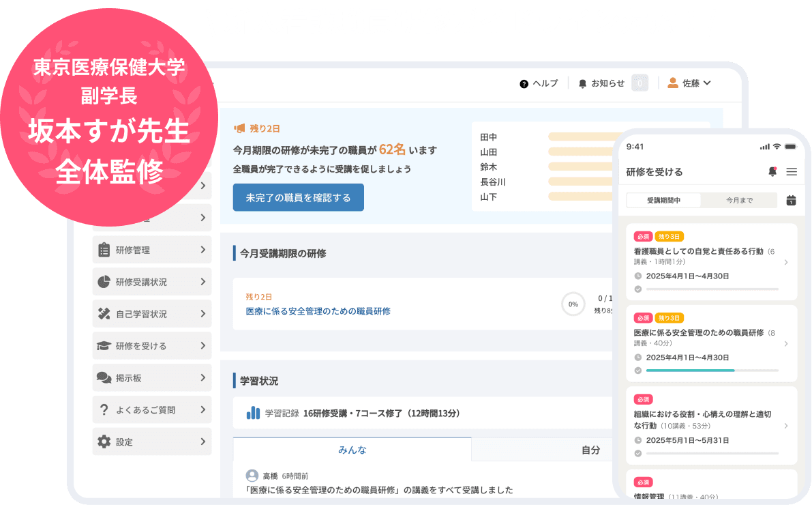Screen dimensions: 812x505
Task: Click the よくあるご質問 question mark icon
Action: click(104, 409)
